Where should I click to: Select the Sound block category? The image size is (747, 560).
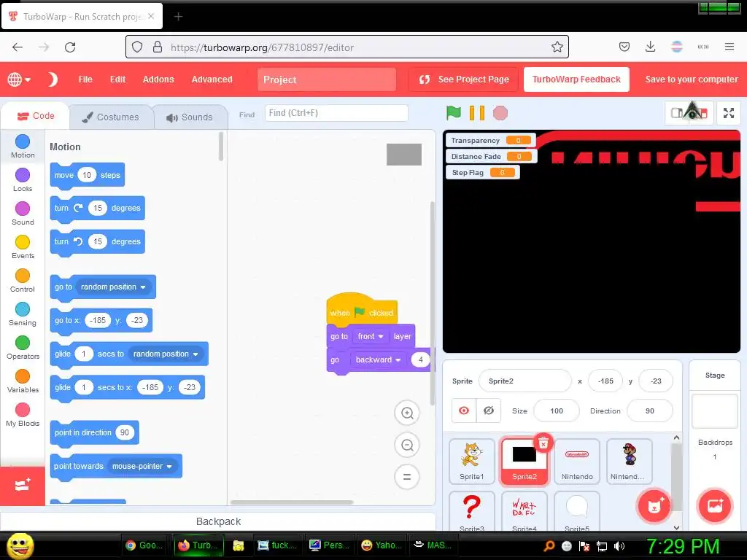tap(23, 214)
